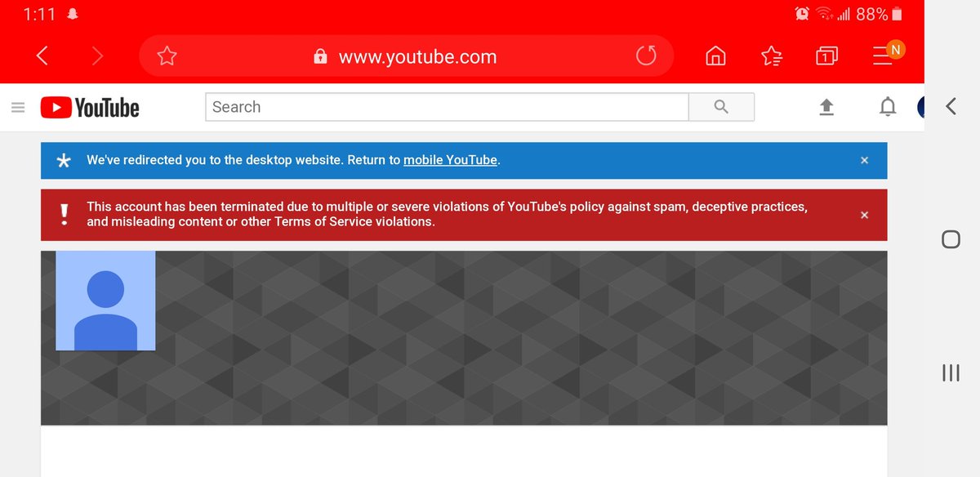Go forward with browser forward arrow

click(98, 56)
